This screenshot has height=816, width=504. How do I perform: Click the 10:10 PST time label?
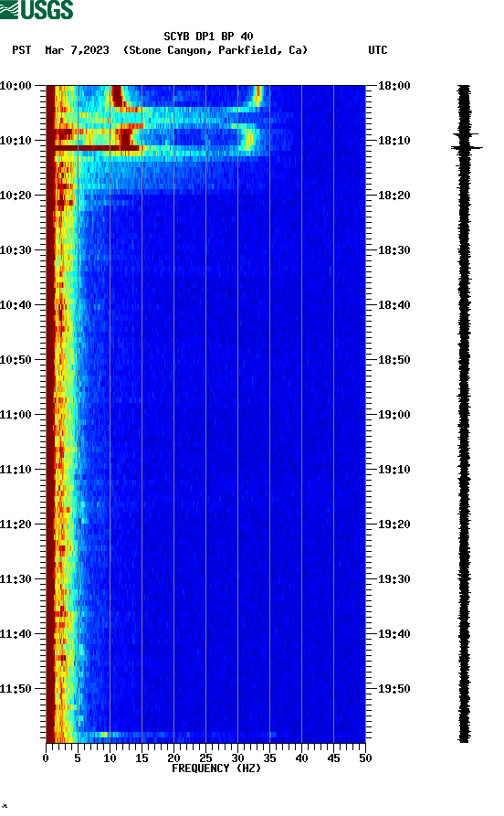[16, 141]
